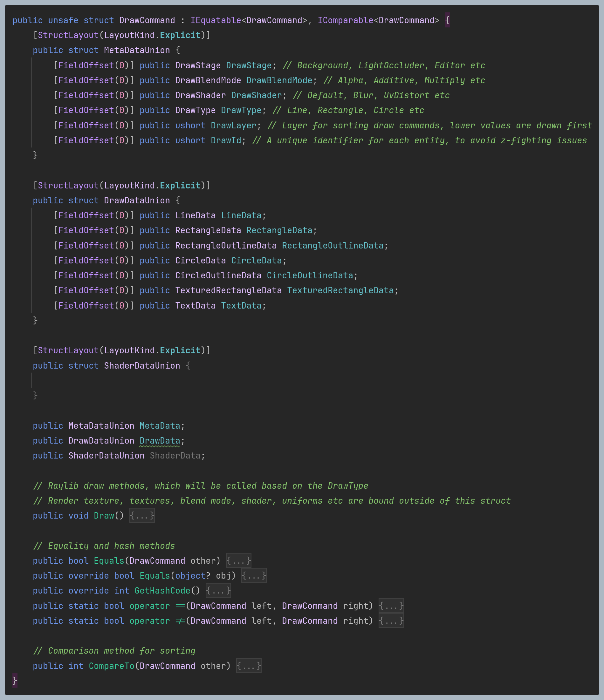Click the TexturedRectangleData field name
Image resolution: width=604 pixels, height=700 pixels.
tap(340, 290)
